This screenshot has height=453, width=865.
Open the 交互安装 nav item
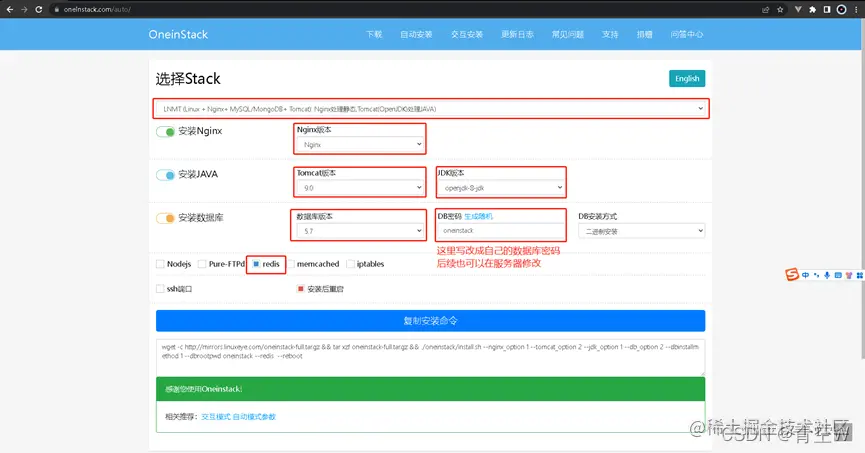[x=467, y=34]
